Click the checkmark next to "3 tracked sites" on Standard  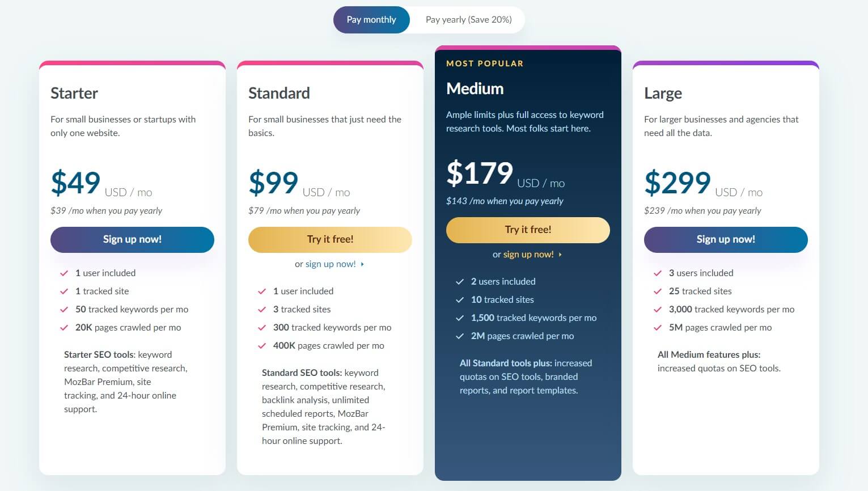pos(262,309)
